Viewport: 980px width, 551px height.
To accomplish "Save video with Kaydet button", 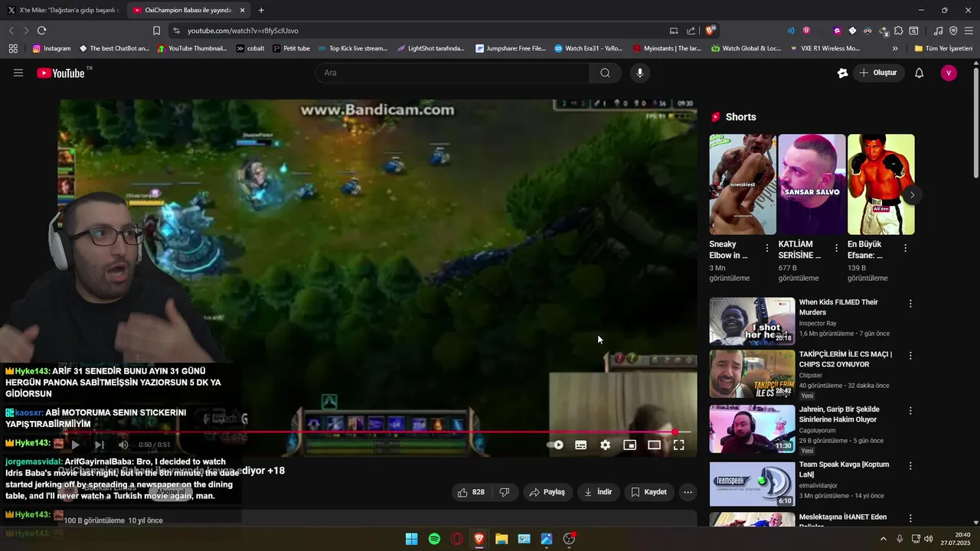I will (648, 492).
